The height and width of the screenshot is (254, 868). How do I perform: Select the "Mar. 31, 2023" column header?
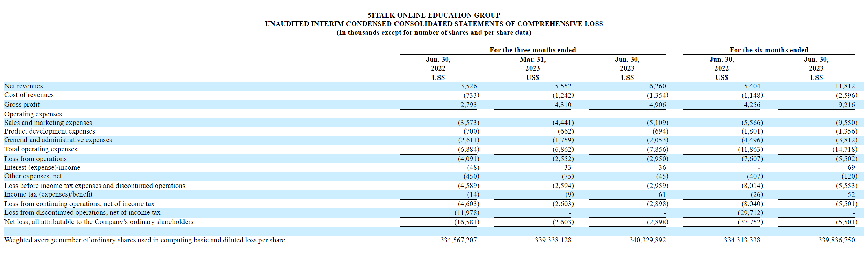tap(533, 64)
